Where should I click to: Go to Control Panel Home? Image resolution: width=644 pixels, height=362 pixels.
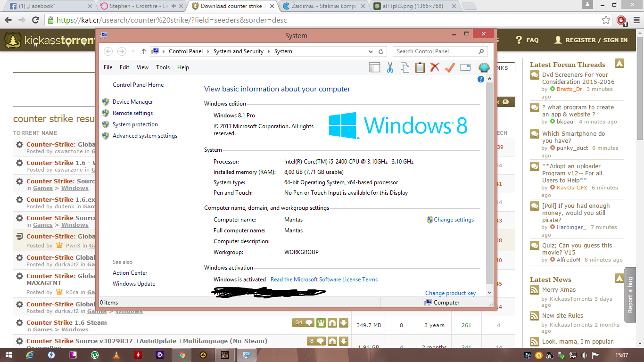click(x=138, y=85)
